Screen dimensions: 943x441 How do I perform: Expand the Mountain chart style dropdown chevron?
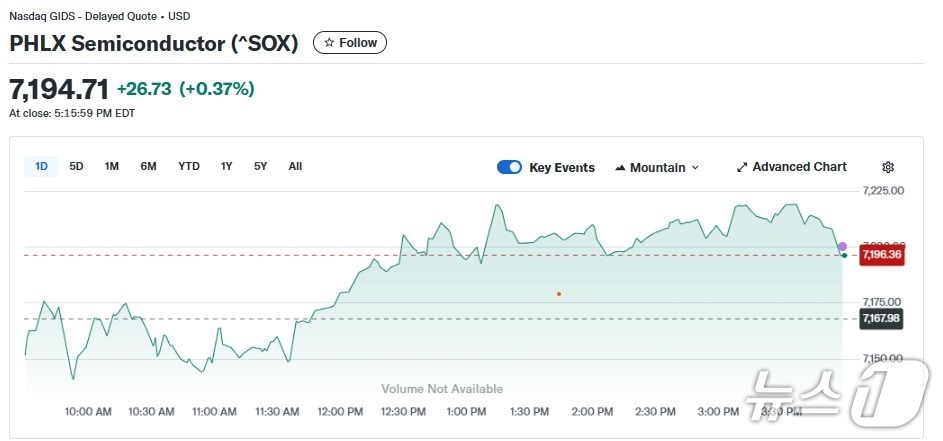[695, 168]
